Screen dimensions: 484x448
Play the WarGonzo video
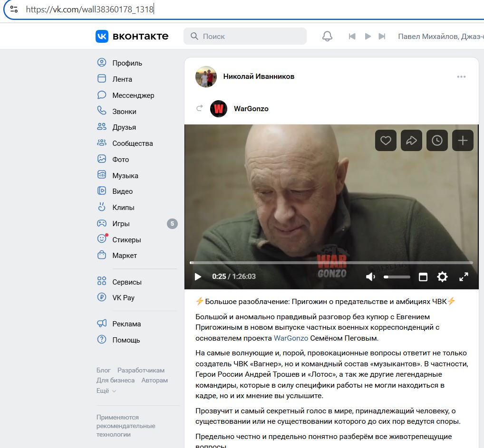[198, 276]
